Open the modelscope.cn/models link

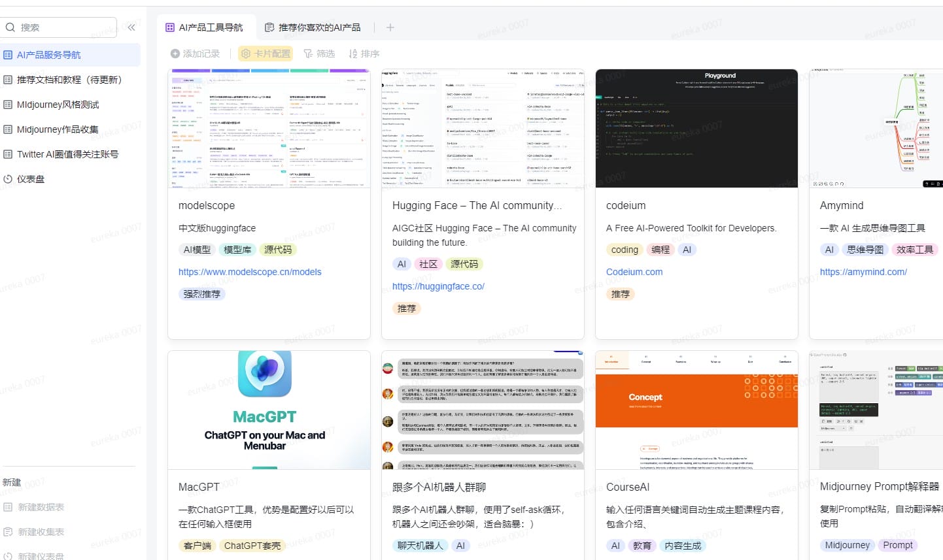pos(250,272)
